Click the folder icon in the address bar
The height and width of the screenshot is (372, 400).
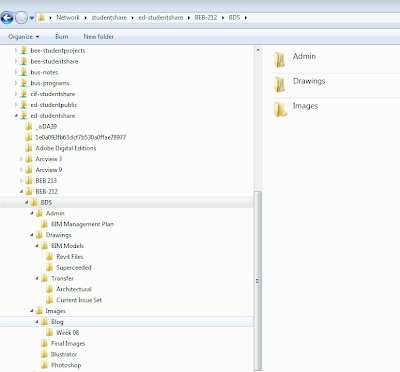[x=41, y=17]
